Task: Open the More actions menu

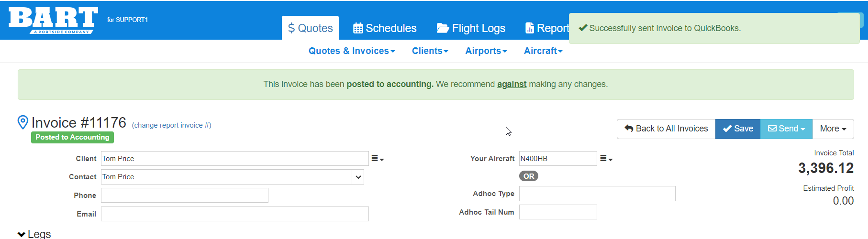Action: pyautogui.click(x=833, y=129)
